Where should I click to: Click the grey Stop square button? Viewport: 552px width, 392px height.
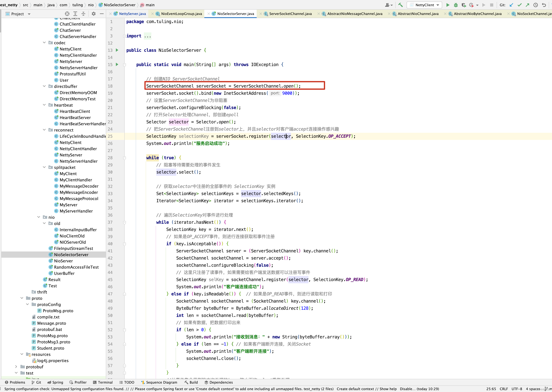(491, 5)
